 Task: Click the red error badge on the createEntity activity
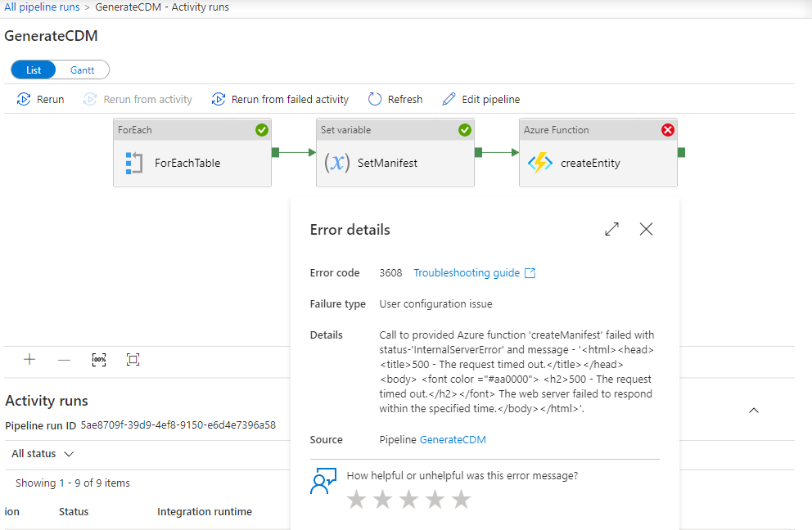coord(668,129)
